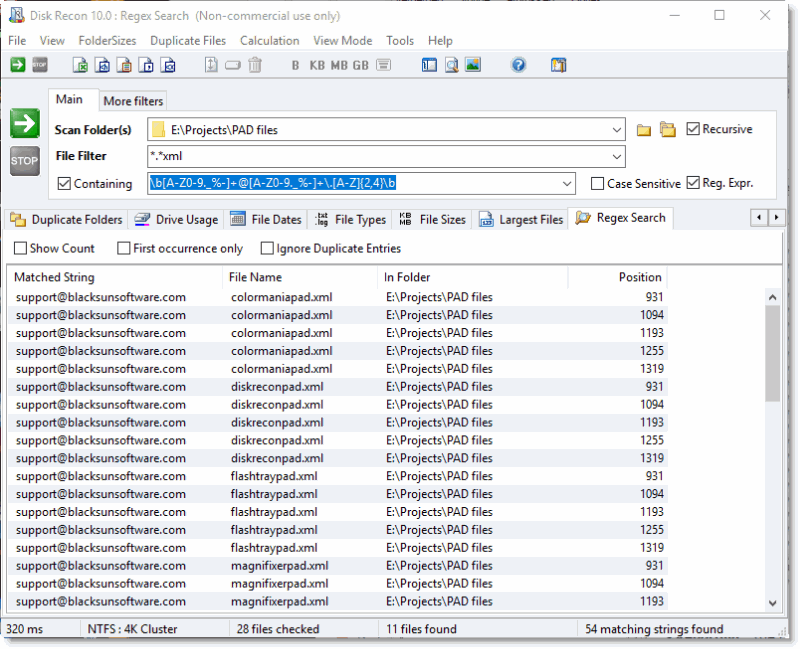This screenshot has width=800, height=649.
Task: Open the Tools menu
Action: (400, 41)
